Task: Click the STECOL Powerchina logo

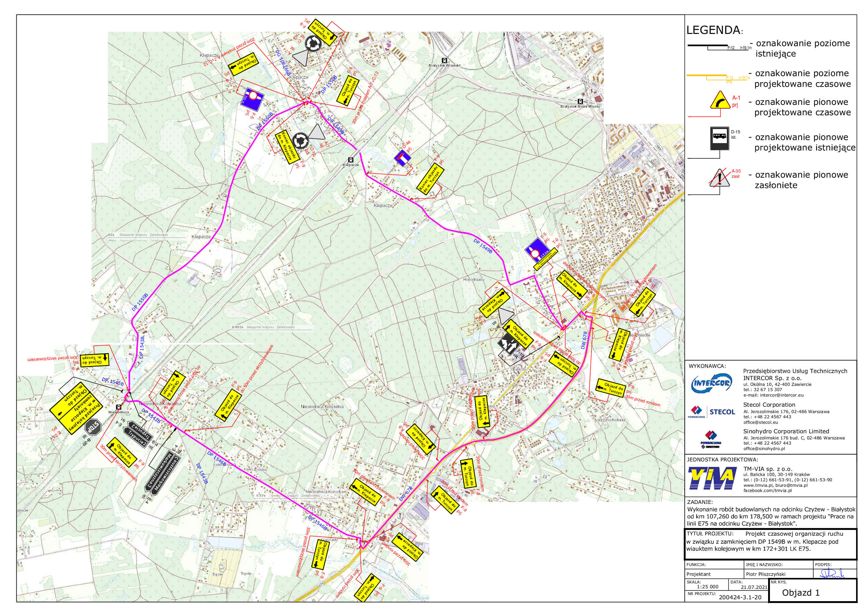Action: [711, 412]
